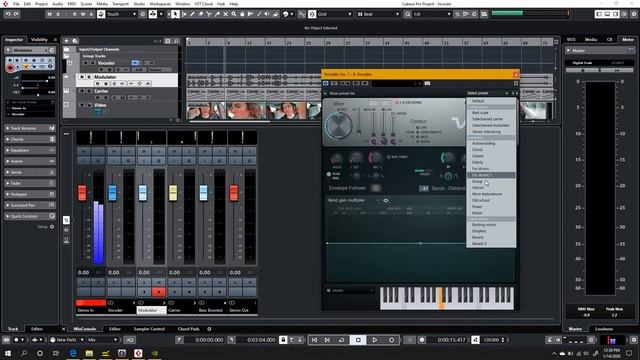Image resolution: width=640 pixels, height=360 pixels.
Task: Open the Transport menu
Action: [120, 4]
